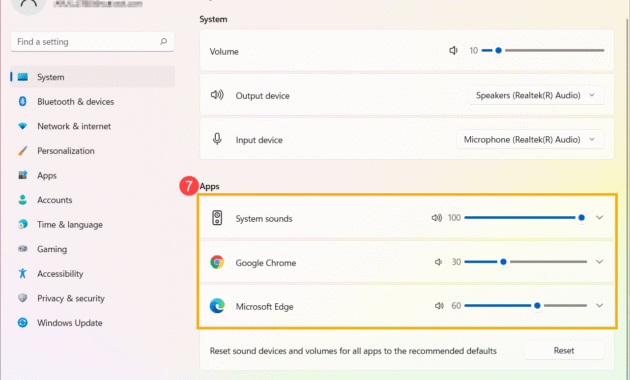Open the Output device Speakers dropdown

536,96
